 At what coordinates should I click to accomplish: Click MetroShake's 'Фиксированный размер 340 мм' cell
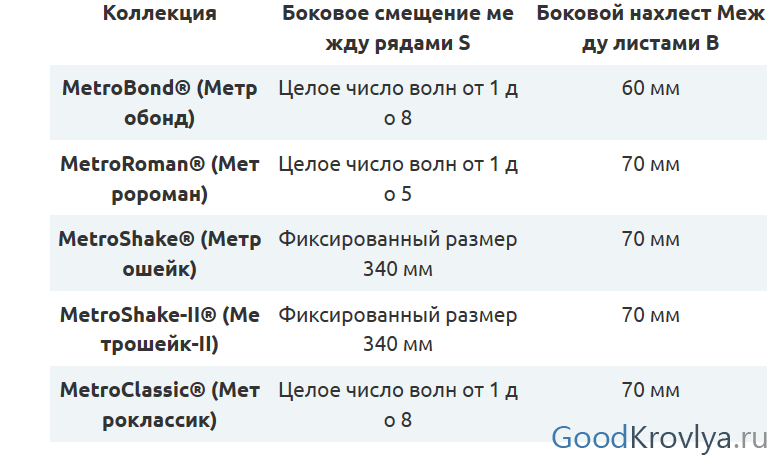click(398, 254)
